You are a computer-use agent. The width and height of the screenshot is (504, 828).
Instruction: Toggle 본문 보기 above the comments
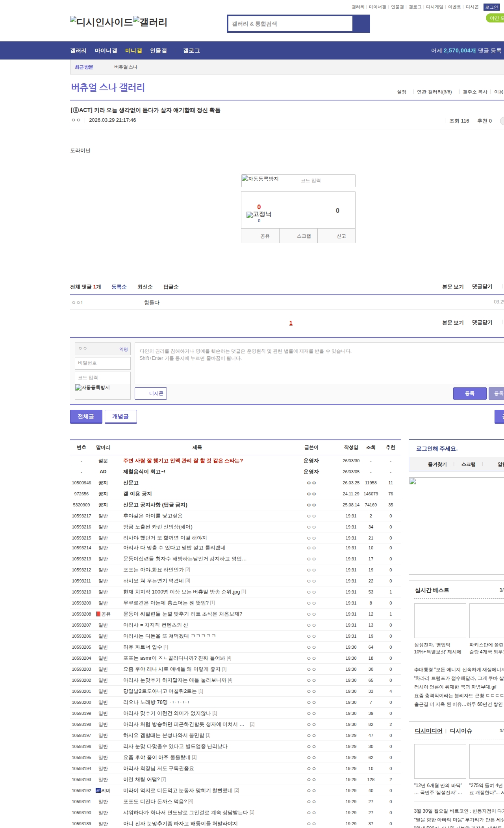(452, 287)
